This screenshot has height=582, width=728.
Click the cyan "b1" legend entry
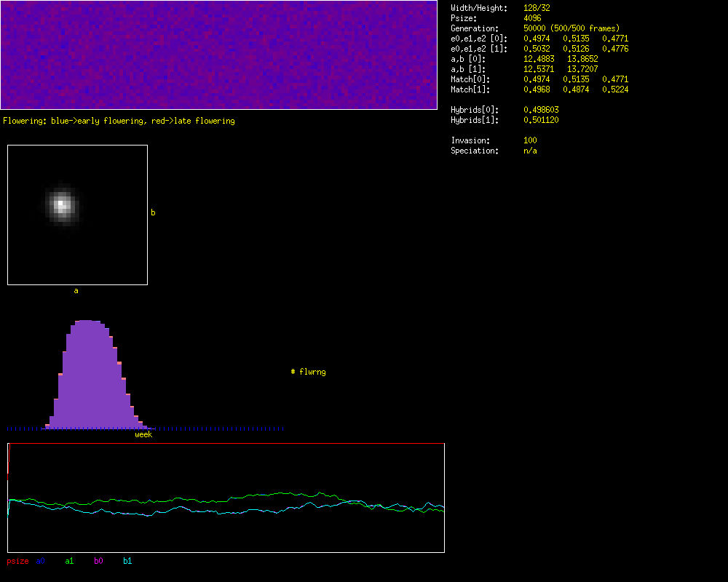point(127,561)
